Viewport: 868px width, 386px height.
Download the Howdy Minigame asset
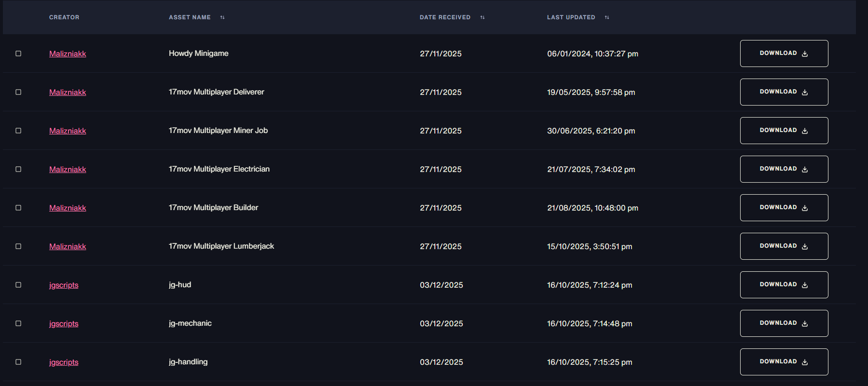tap(784, 53)
